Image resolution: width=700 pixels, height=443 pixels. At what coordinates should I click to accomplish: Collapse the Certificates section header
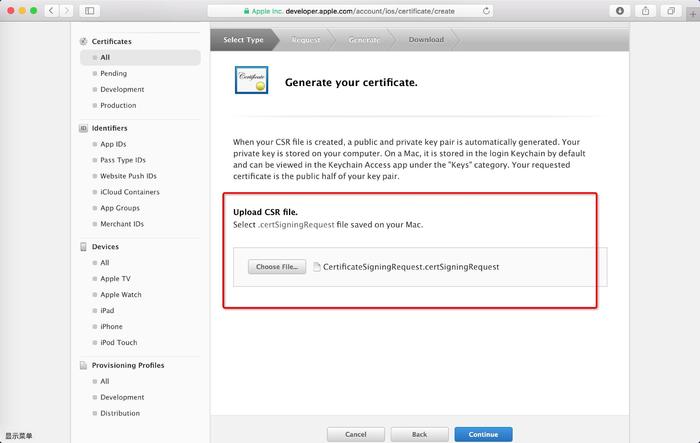pyautogui.click(x=111, y=41)
